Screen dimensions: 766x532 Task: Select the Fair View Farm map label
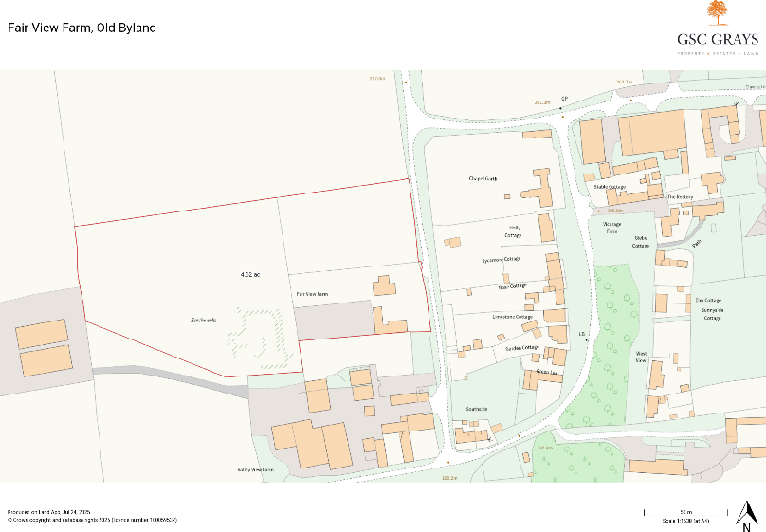point(312,295)
